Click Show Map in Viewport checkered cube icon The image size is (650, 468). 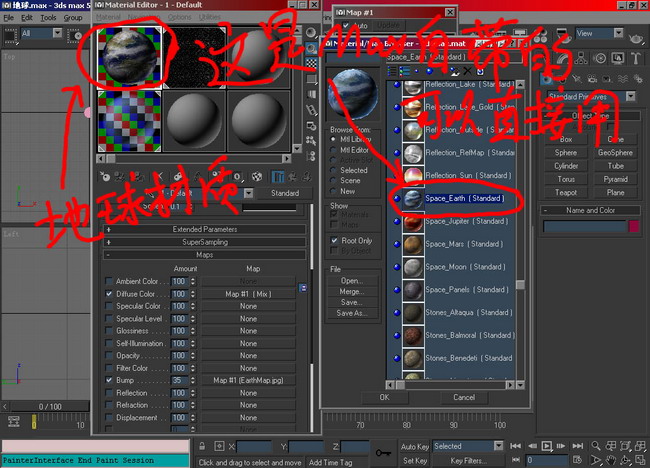coord(257,177)
